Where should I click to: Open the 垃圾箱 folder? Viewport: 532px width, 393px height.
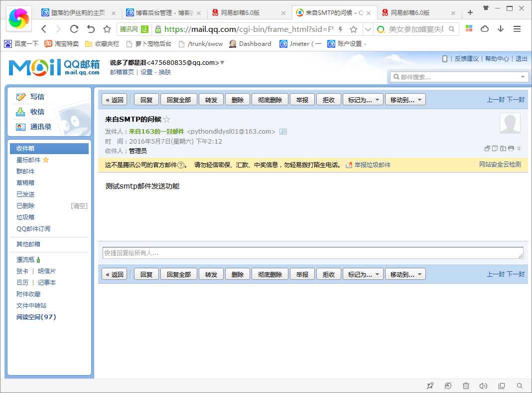pos(25,217)
